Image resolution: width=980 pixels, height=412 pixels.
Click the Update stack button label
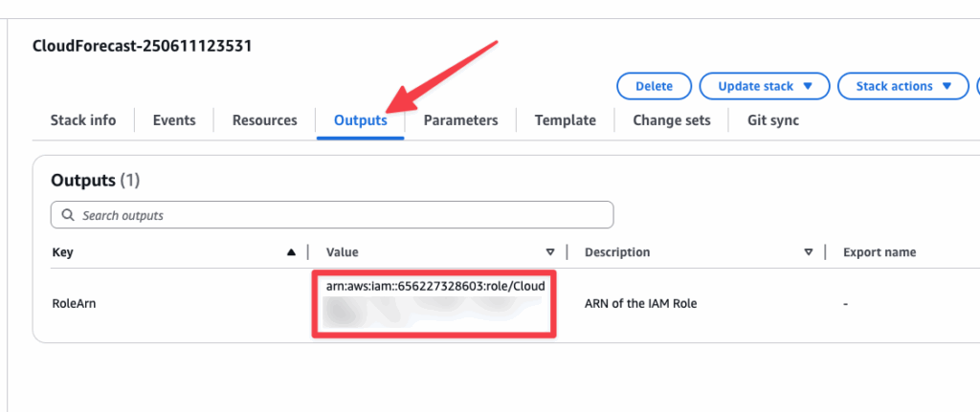[755, 86]
